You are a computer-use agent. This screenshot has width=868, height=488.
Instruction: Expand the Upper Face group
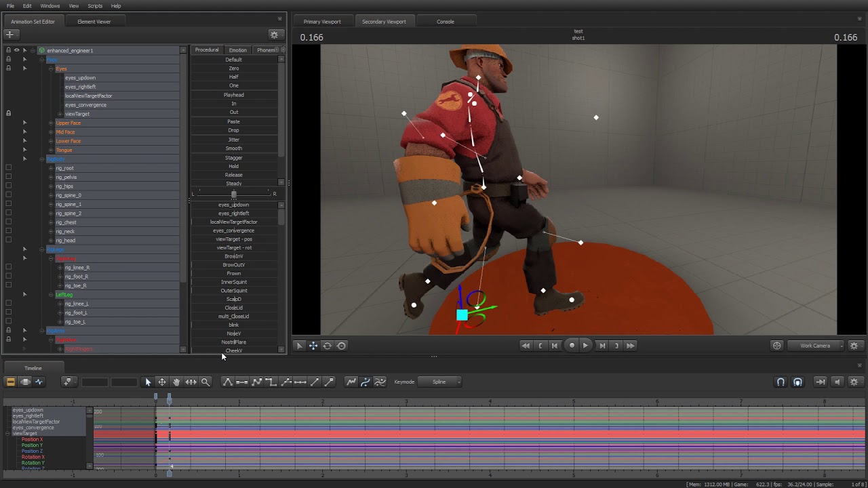coord(51,123)
